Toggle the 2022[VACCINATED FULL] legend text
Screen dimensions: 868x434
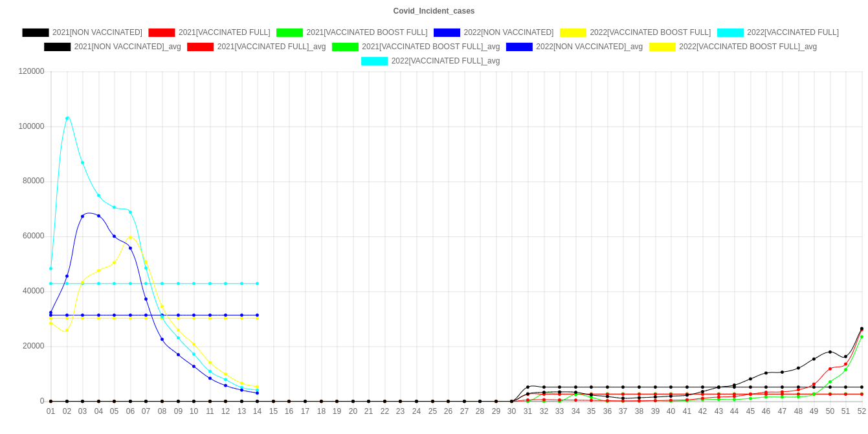[x=792, y=32]
